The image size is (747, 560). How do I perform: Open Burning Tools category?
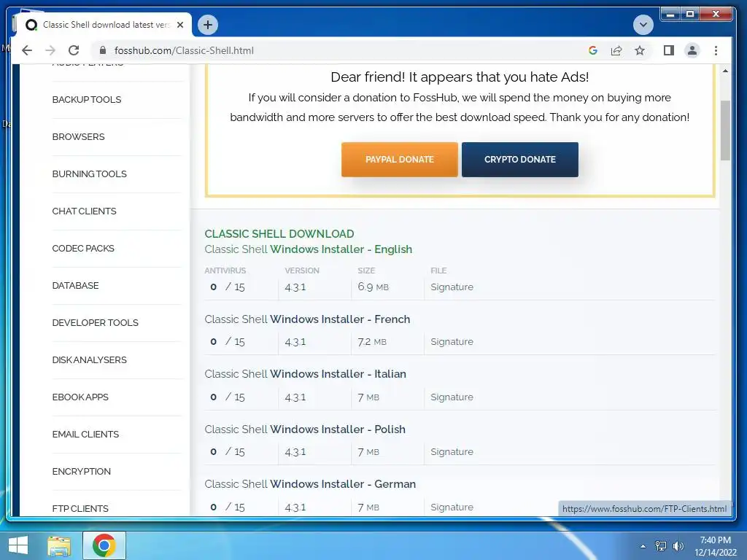(x=90, y=174)
